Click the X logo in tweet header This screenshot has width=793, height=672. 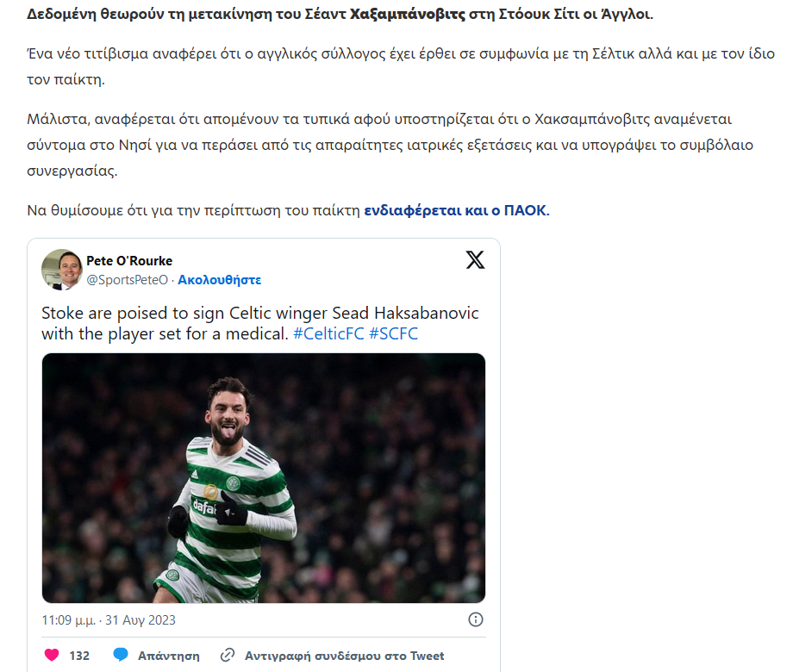click(475, 260)
